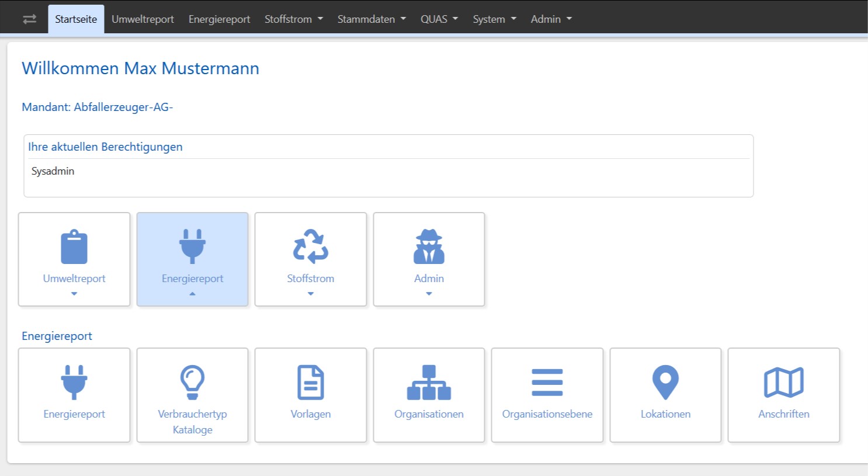This screenshot has width=868, height=476.
Task: Open the Umweltreport tile label
Action: [x=74, y=279]
